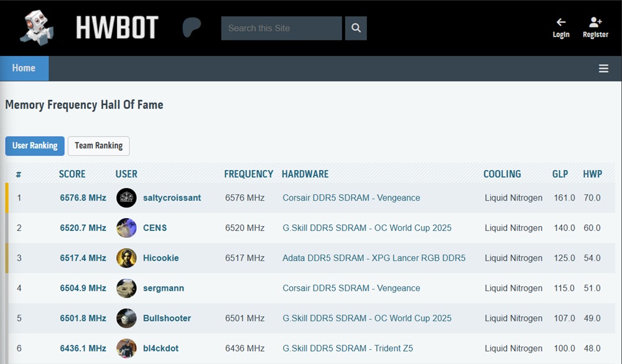622x364 pixels.
Task: Click the search magnifier icon
Action: 355,28
